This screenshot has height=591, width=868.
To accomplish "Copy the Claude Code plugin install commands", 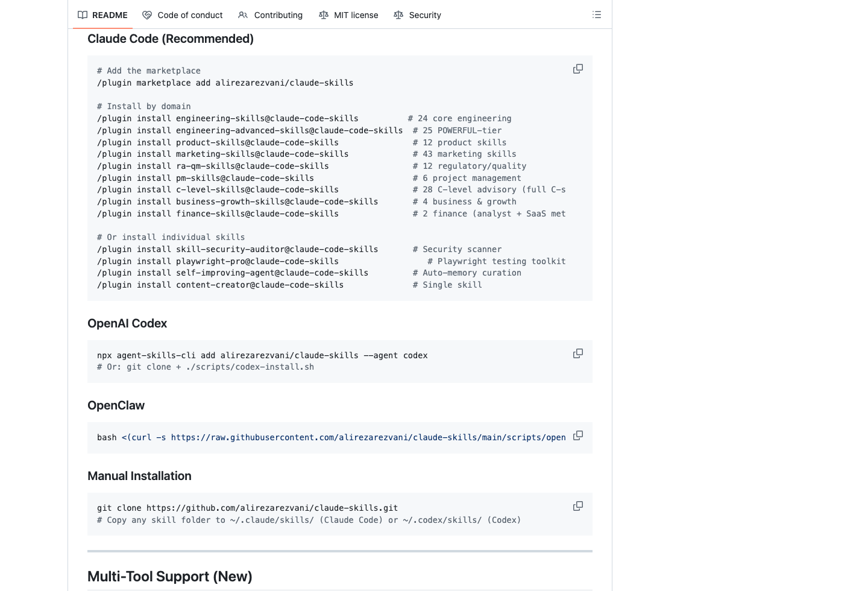I will click(x=578, y=69).
